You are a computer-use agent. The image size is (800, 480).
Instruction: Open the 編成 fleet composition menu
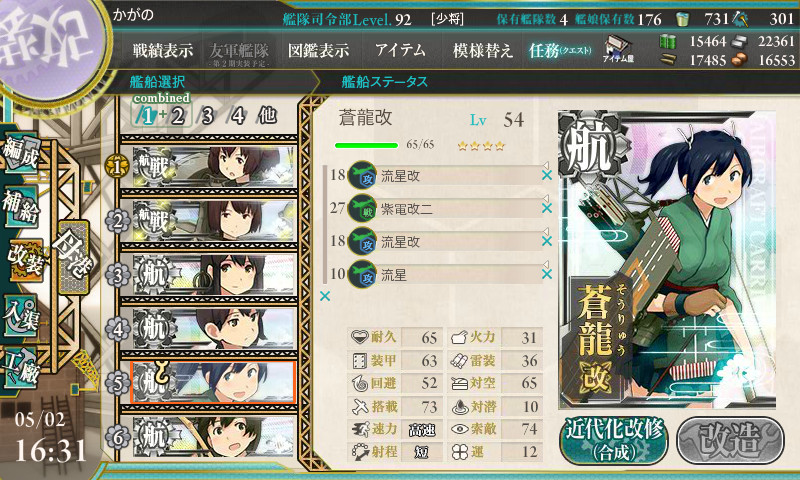click(x=21, y=151)
